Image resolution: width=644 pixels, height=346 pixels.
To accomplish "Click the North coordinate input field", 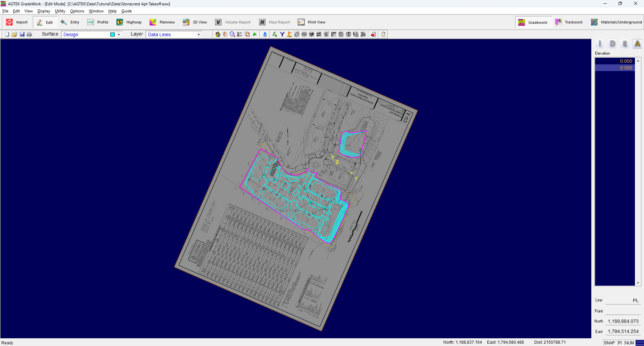I will [x=623, y=321].
